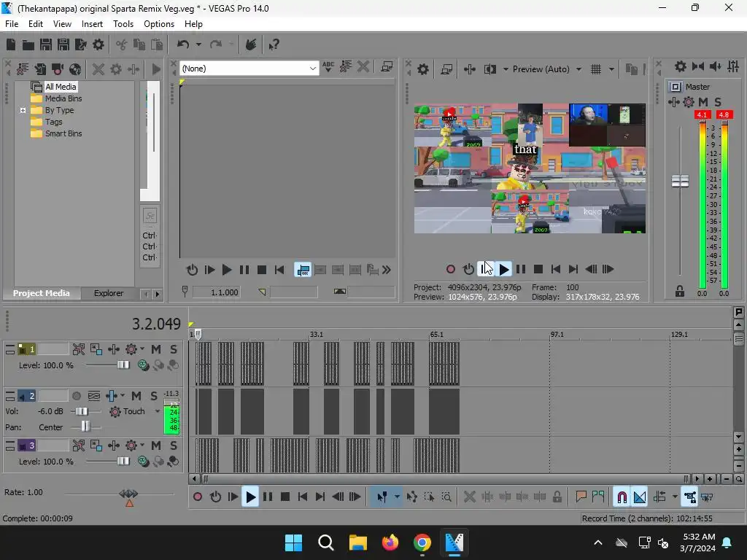Image resolution: width=747 pixels, height=560 pixels.
Task: Click the Master volume fader
Action: coord(680,181)
